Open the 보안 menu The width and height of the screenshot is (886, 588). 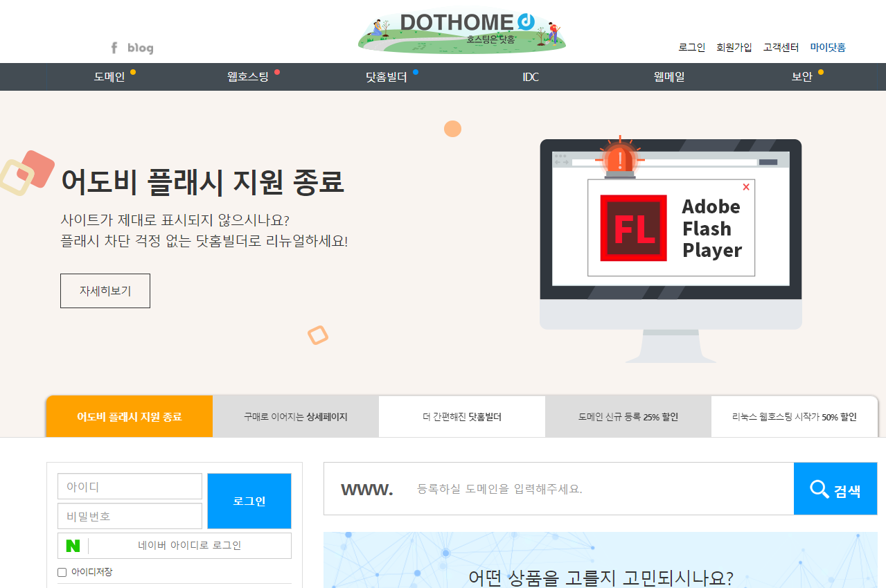[802, 77]
